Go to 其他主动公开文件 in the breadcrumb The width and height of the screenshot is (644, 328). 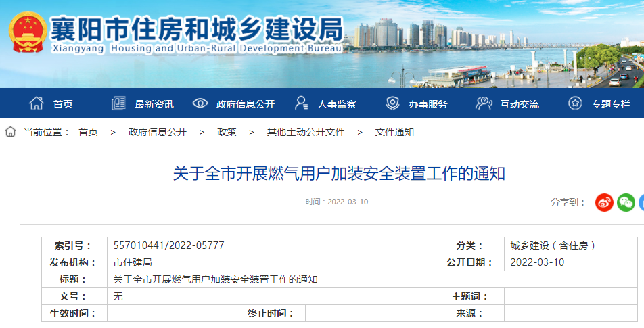point(306,132)
